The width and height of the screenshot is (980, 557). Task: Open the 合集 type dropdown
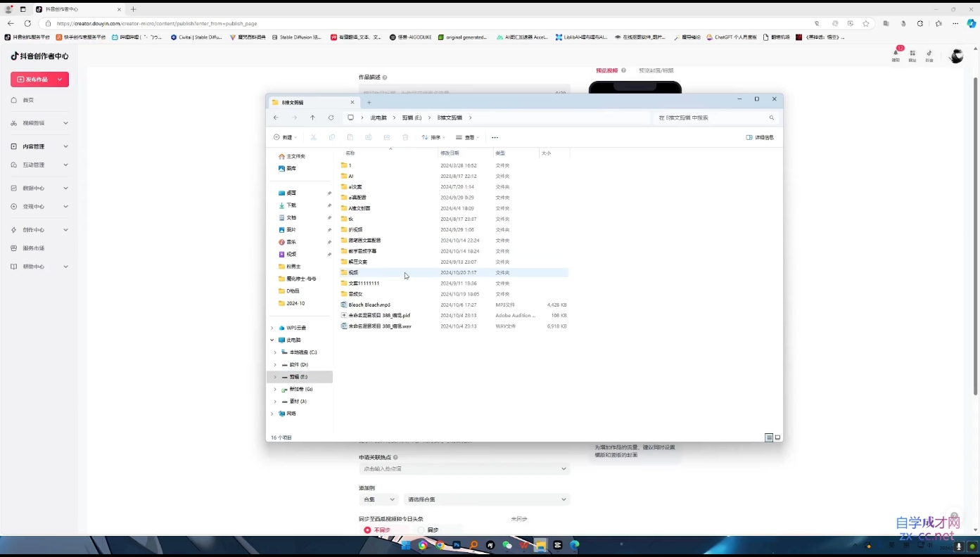pos(378,499)
